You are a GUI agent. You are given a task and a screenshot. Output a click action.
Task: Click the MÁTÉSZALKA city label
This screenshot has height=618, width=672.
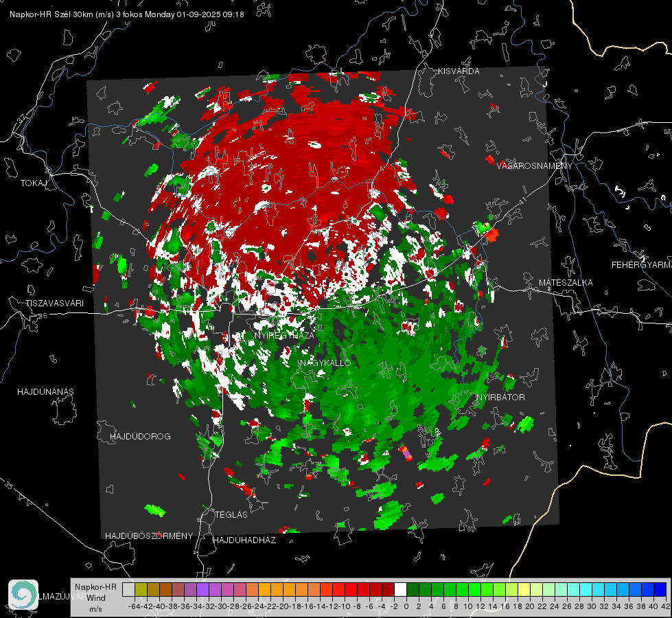(566, 283)
